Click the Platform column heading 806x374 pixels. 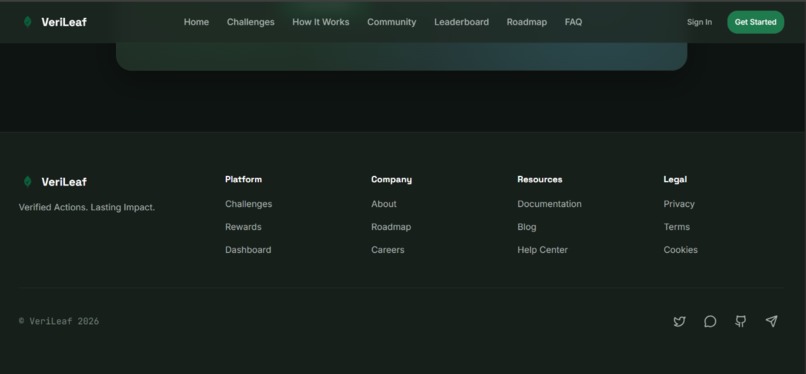point(244,179)
